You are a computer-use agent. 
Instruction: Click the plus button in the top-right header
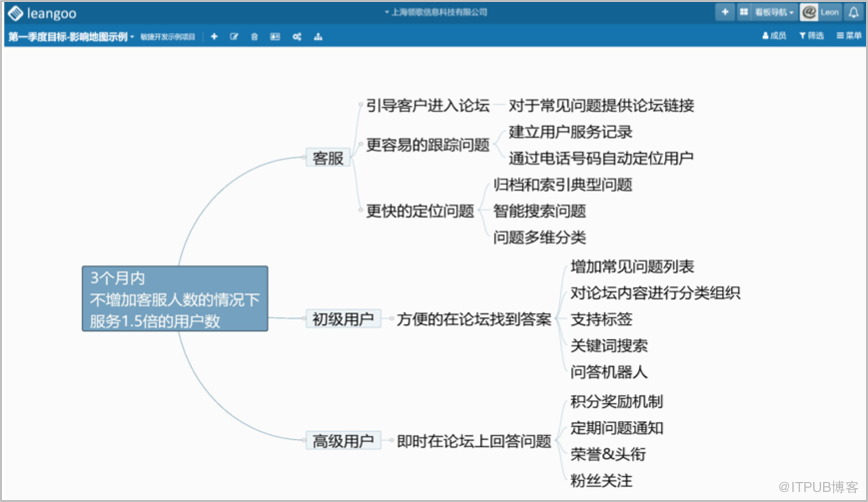tap(724, 12)
